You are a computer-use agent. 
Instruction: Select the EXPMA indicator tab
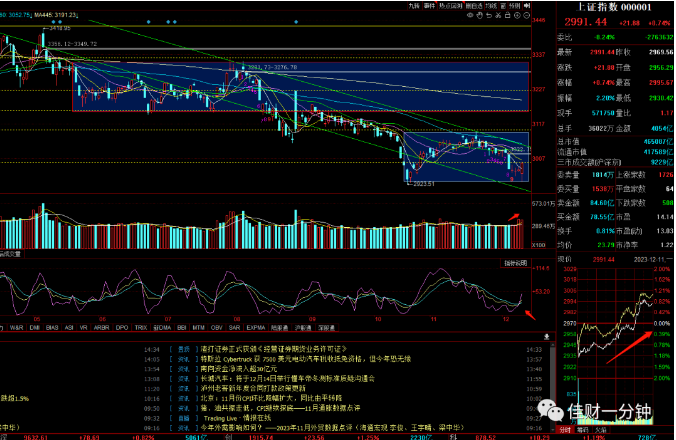click(256, 328)
